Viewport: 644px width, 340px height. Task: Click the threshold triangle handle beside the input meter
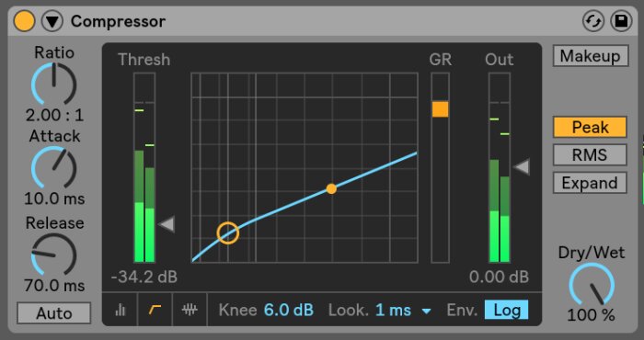(167, 224)
